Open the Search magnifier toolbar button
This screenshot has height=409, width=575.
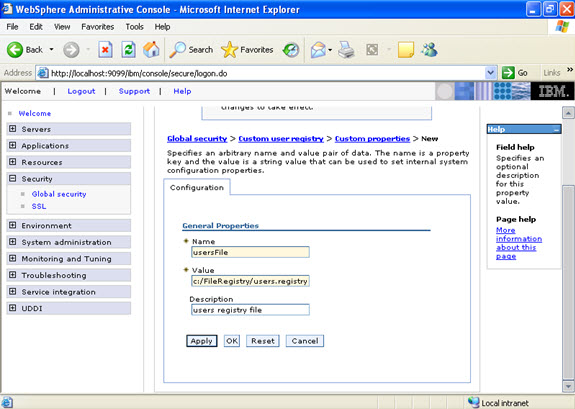point(191,50)
